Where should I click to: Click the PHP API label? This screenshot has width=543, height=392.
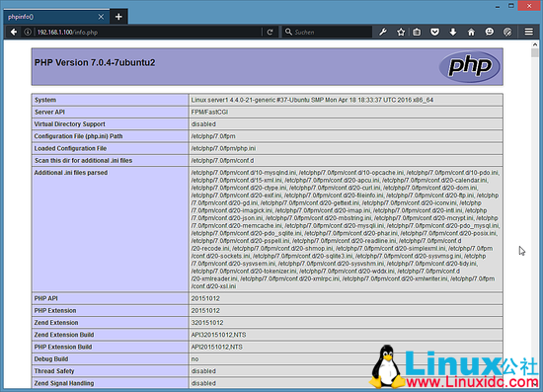click(45, 298)
